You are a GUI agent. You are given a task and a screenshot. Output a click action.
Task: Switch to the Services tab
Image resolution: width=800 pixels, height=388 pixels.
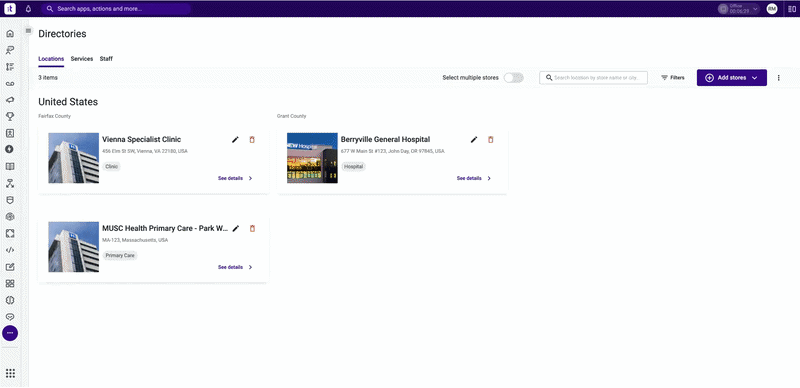coord(82,59)
